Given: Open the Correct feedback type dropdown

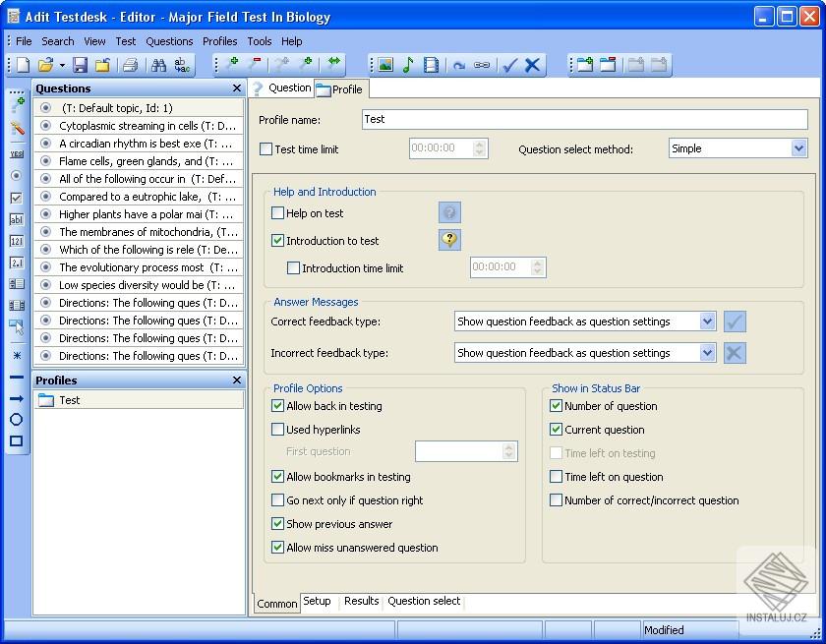Looking at the screenshot, I should pos(707,322).
